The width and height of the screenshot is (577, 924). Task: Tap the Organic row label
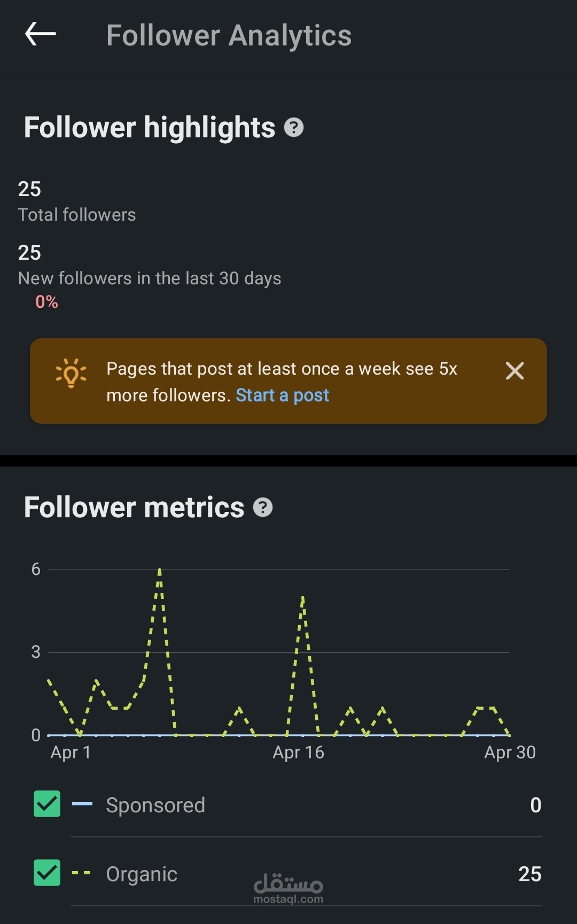tap(142, 874)
